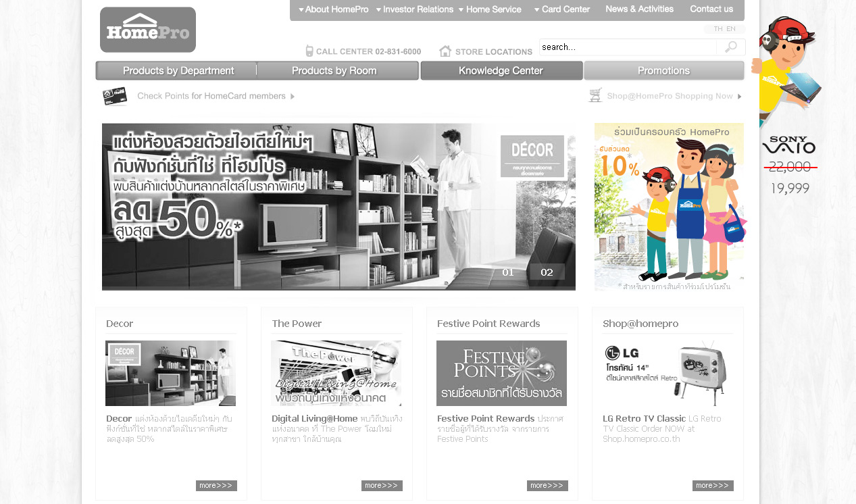Click the search magnifier icon
This screenshot has height=504, width=856.
click(731, 47)
